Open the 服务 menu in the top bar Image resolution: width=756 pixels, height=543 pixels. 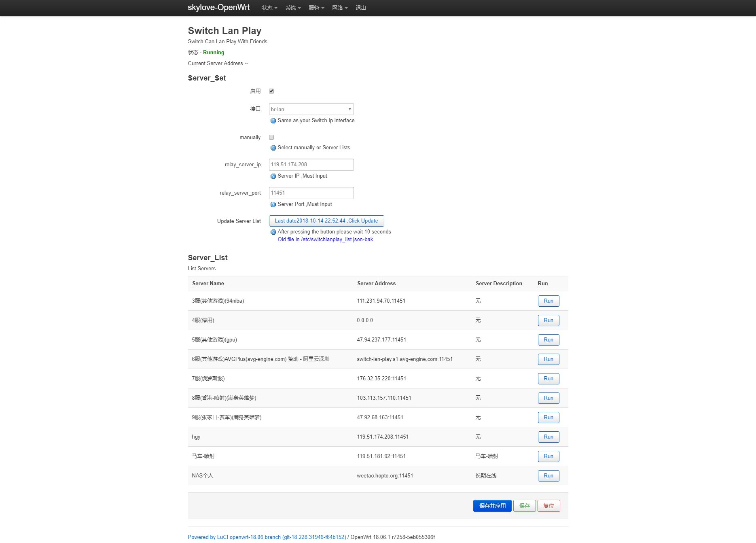(x=316, y=8)
